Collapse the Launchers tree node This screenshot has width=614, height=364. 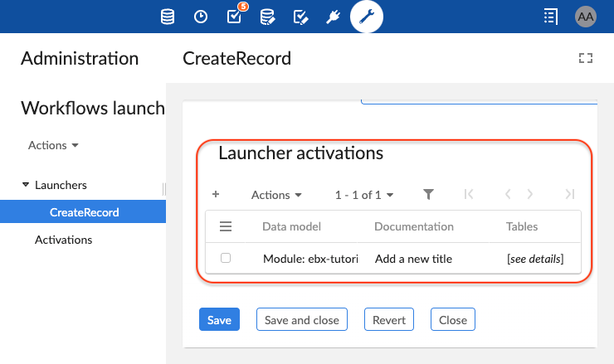click(x=26, y=185)
